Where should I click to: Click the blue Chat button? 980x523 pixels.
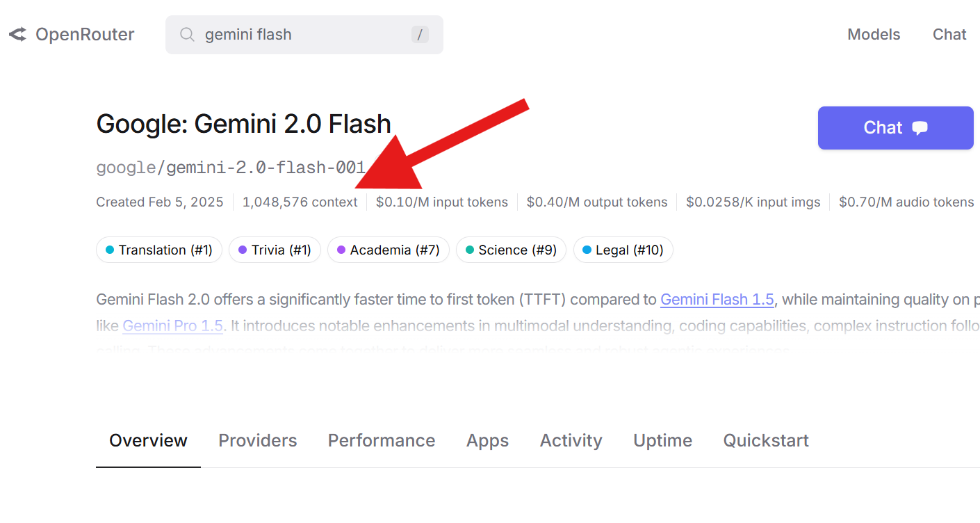tap(895, 127)
